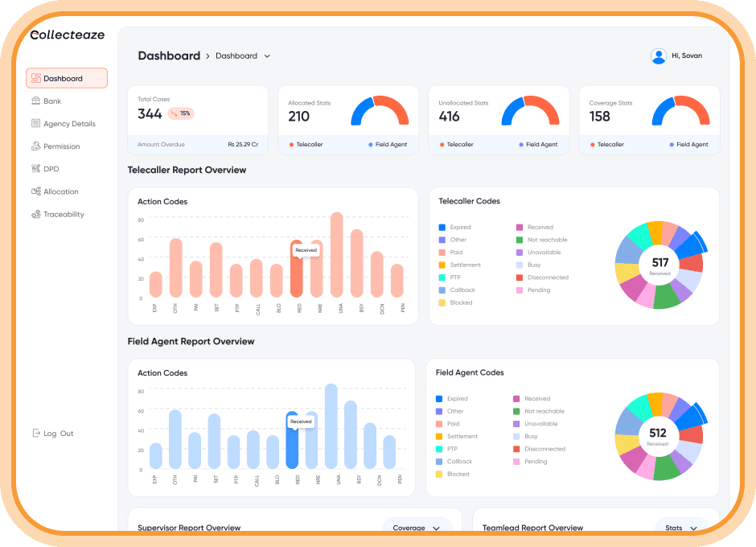Click the 517 center of Telecaller Codes donut
756x547 pixels.
[659, 265]
